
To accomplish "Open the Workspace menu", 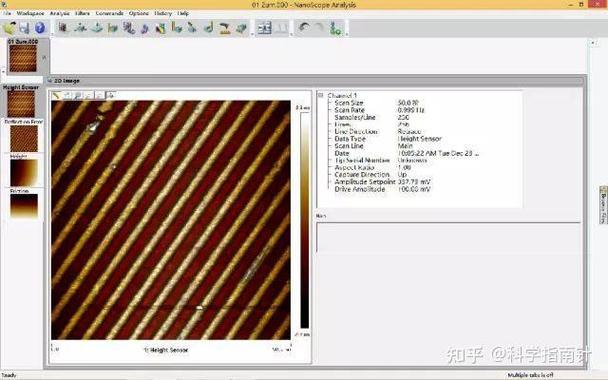I will (30, 13).
